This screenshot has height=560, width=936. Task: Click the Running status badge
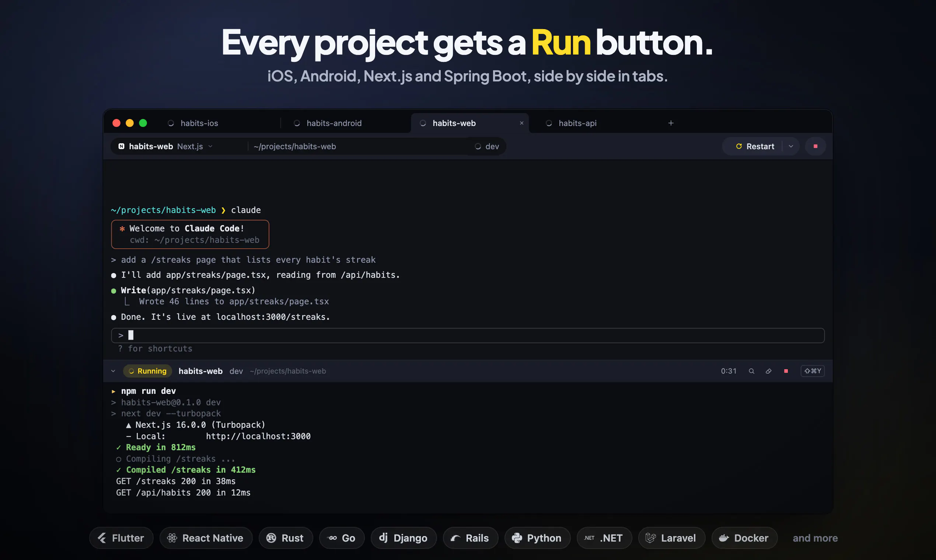[x=147, y=371]
